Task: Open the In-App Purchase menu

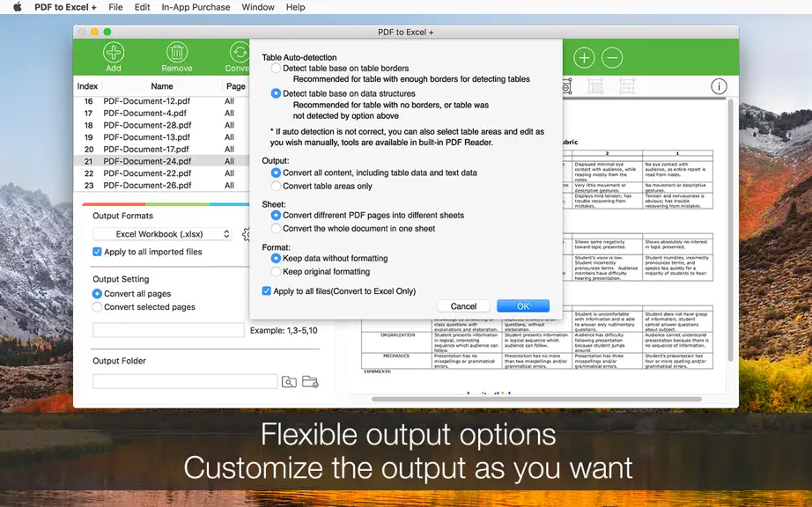Action: click(x=196, y=7)
